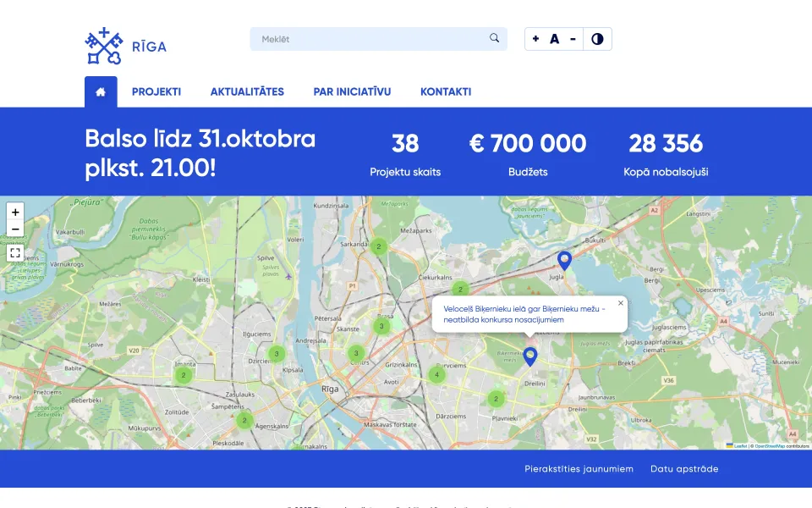Click the '€ 700 000' budget value

(x=528, y=144)
